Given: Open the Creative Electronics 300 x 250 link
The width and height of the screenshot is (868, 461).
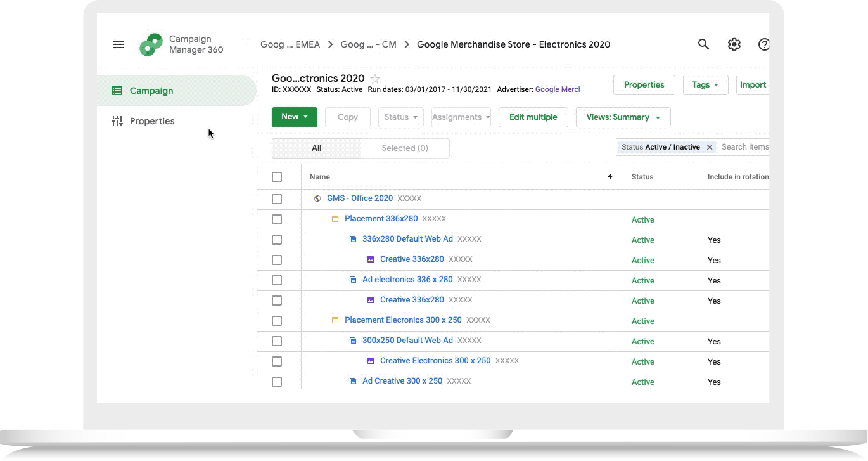Looking at the screenshot, I should click(x=435, y=361).
